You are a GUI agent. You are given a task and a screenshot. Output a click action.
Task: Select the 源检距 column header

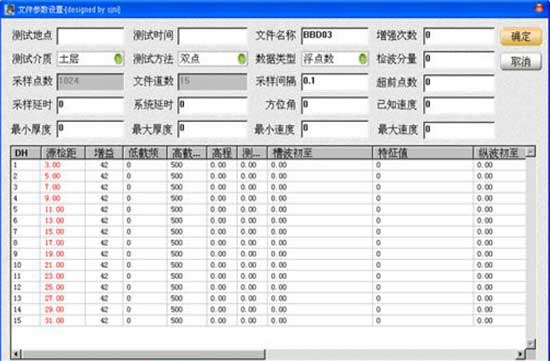63,153
